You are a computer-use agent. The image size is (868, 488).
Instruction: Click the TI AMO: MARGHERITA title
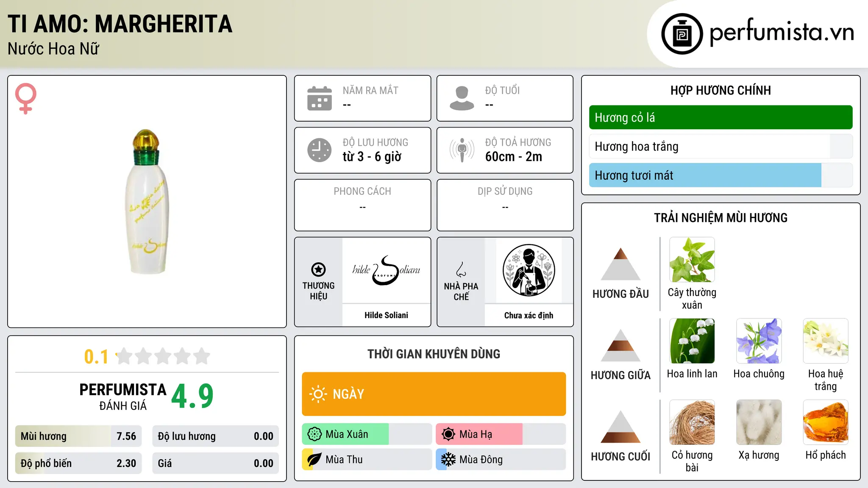click(120, 24)
